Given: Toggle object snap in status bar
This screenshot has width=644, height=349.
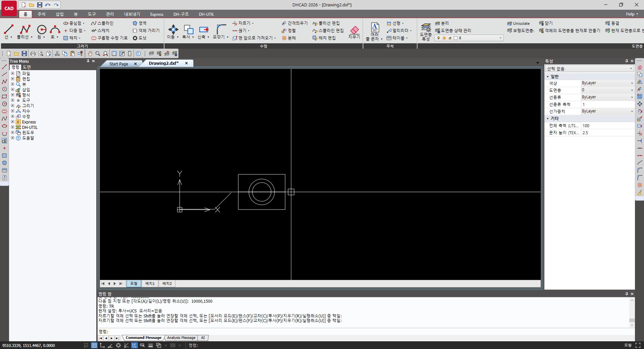Looking at the screenshot, I should 118,345.
